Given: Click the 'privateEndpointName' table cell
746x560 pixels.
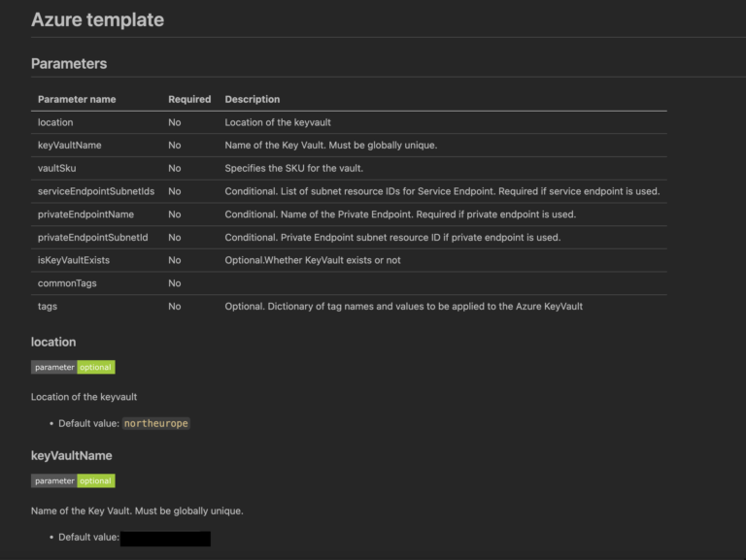Looking at the screenshot, I should tap(85, 214).
